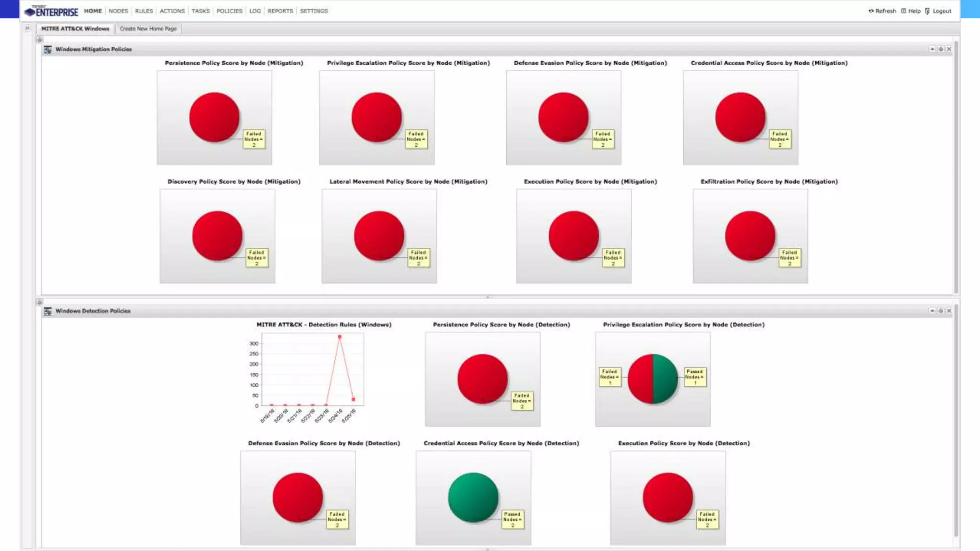The height and width of the screenshot is (551, 980).
Task: Click the Enterprise logo
Action: coord(51,11)
